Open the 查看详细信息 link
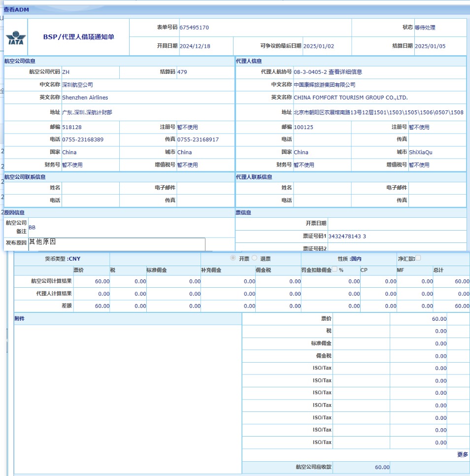 pyautogui.click(x=345, y=72)
